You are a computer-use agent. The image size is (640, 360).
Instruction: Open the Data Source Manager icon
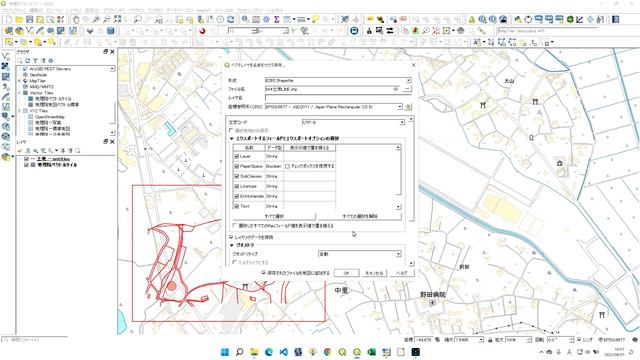[9, 31]
